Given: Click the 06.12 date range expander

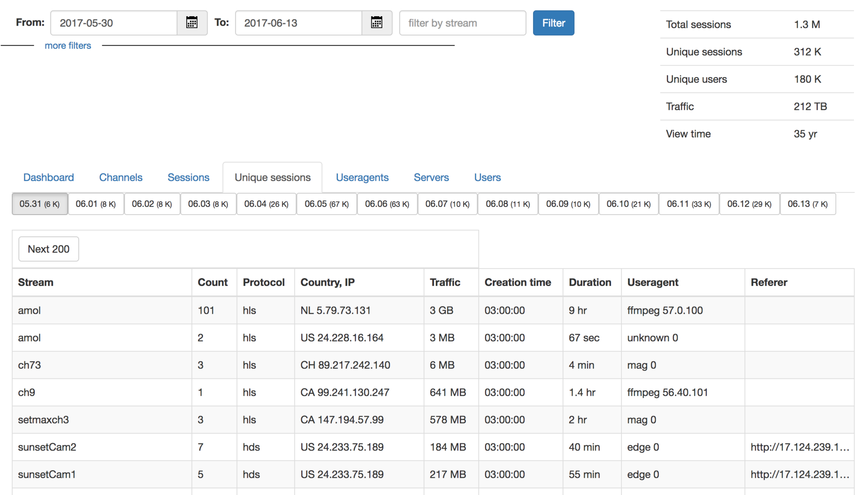Looking at the screenshot, I should 750,204.
